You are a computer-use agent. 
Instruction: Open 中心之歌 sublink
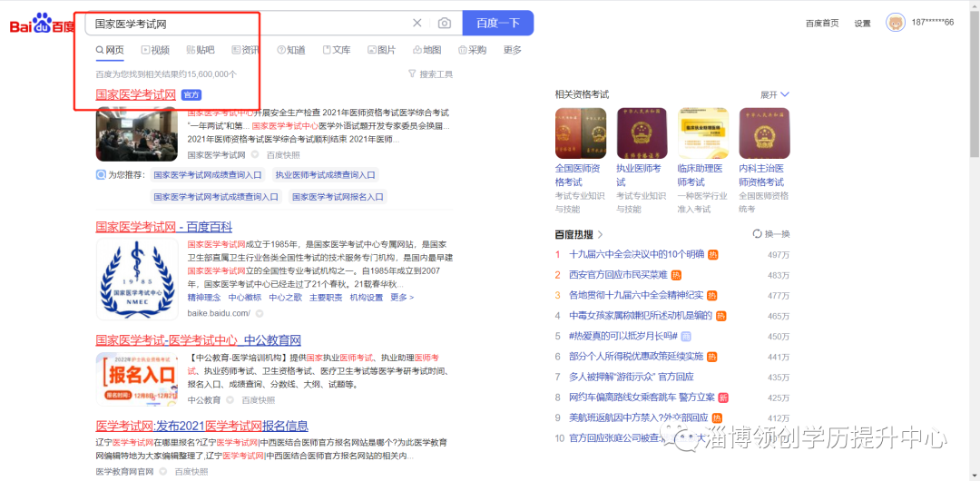285,297
